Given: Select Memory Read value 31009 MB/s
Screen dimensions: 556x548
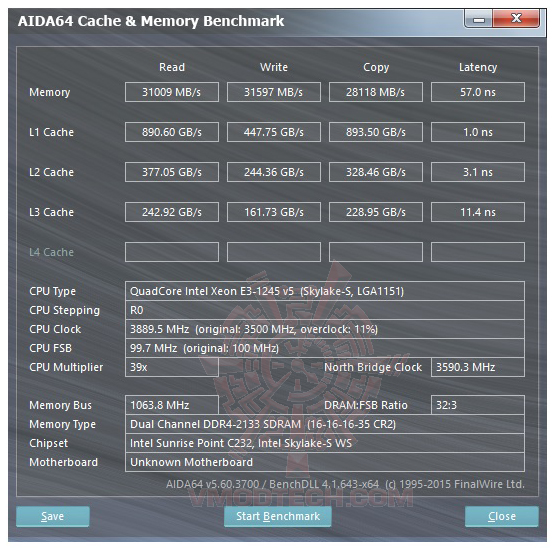Looking at the screenshot, I should (172, 92).
